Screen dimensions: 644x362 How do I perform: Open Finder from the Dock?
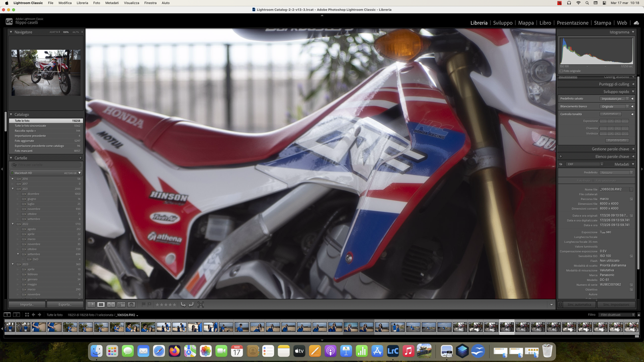97,350
